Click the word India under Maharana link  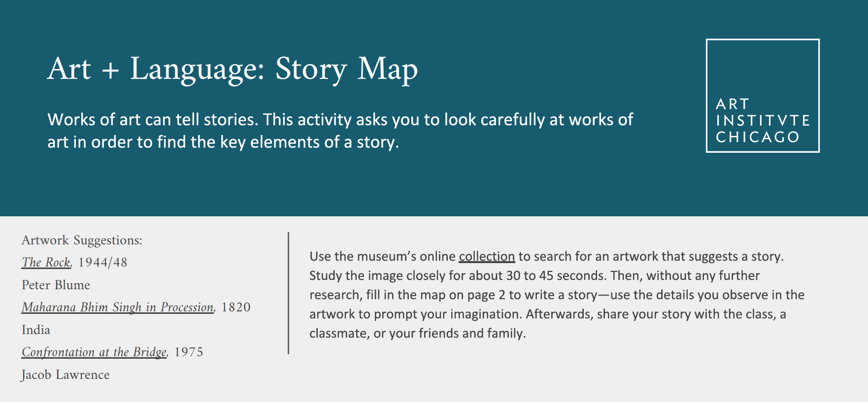click(36, 330)
